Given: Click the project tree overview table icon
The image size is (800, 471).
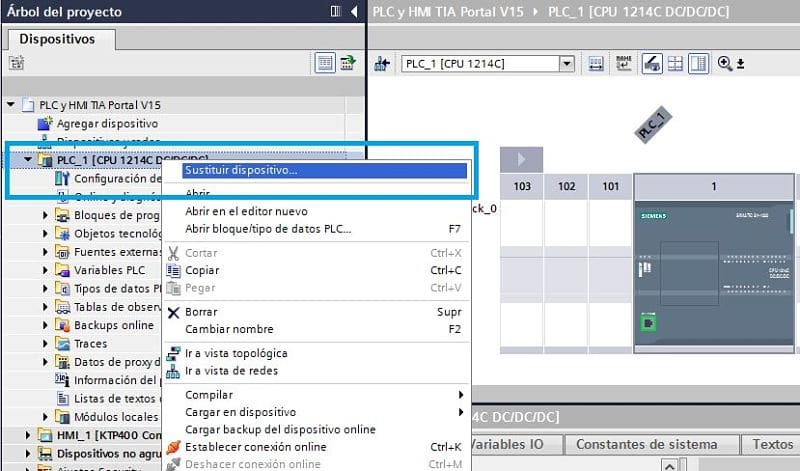Looking at the screenshot, I should (324, 63).
